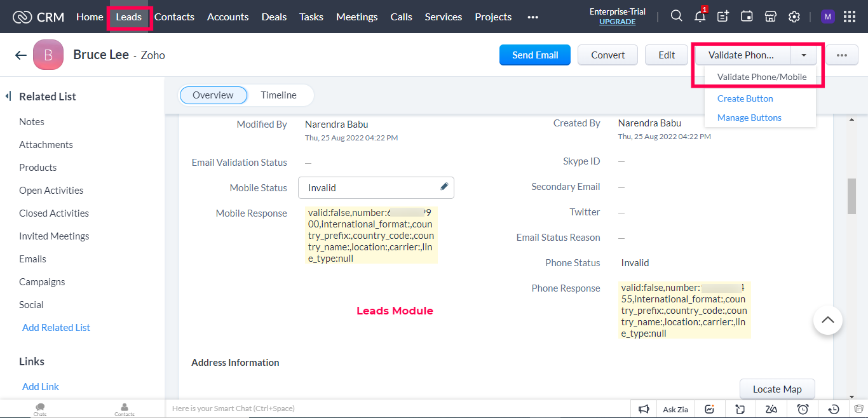Go back using the left arrow
Viewport: 868px width, 418px height.
pyautogui.click(x=20, y=55)
